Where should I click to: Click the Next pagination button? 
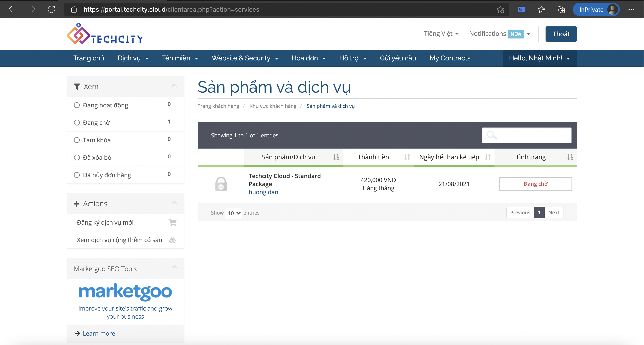554,213
